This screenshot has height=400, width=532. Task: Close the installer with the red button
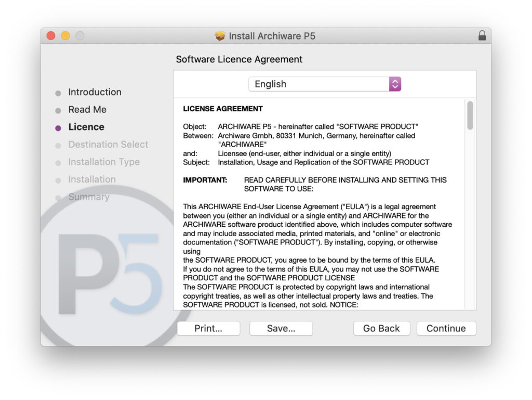coord(51,36)
